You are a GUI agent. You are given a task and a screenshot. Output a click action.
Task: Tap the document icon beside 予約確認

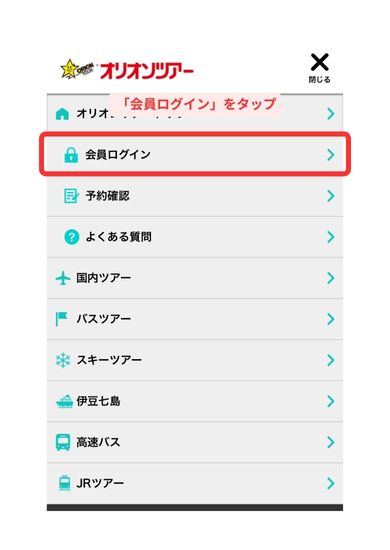point(72,196)
